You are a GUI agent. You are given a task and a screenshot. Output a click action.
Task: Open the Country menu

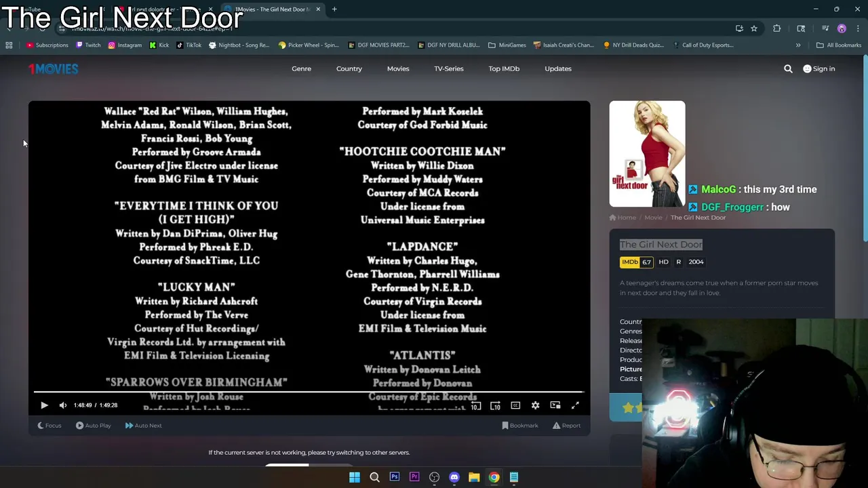click(x=349, y=68)
